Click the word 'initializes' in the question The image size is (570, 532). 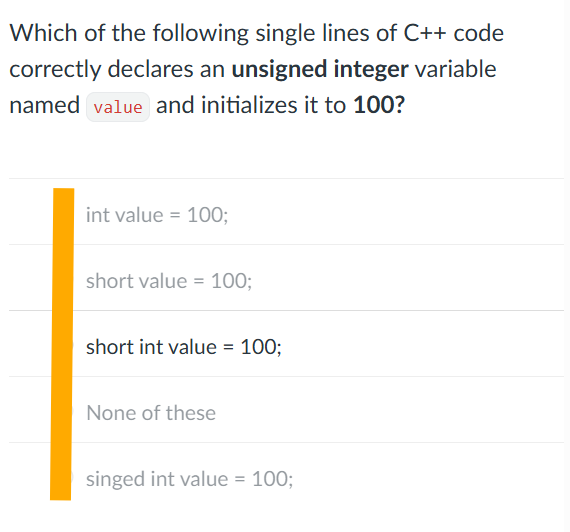(249, 105)
